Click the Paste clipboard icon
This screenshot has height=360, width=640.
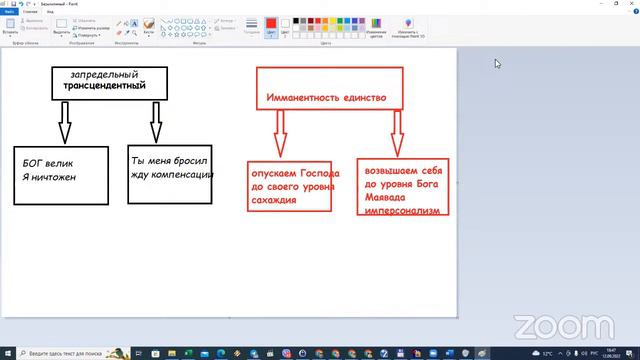coord(10,23)
